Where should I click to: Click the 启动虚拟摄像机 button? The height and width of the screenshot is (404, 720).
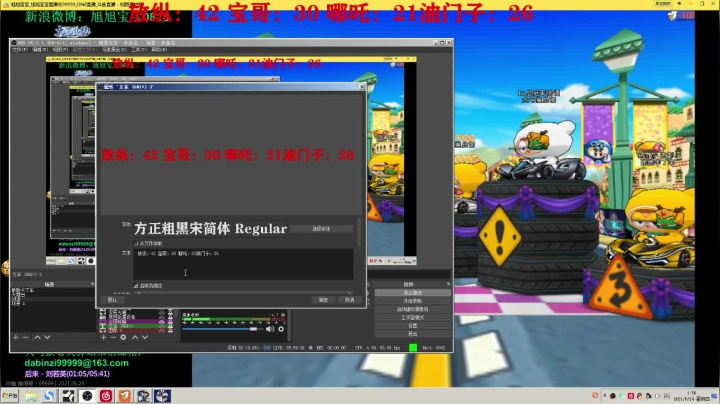(x=412, y=309)
